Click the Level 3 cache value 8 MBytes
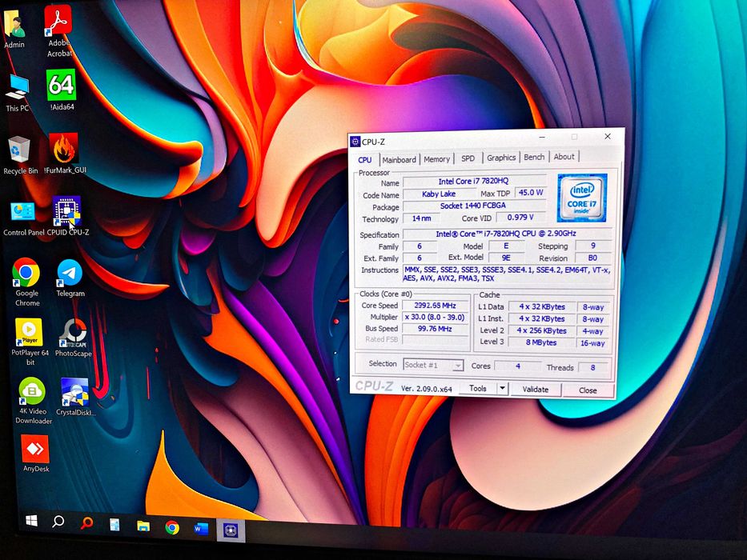The width and height of the screenshot is (747, 560). click(541, 342)
